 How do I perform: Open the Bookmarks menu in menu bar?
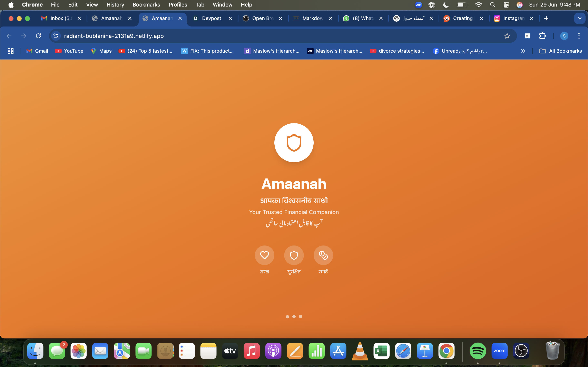click(x=146, y=5)
